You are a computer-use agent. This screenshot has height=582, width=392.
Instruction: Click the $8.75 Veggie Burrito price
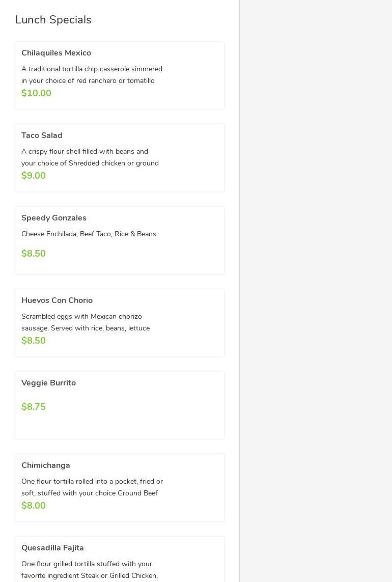pos(34,407)
